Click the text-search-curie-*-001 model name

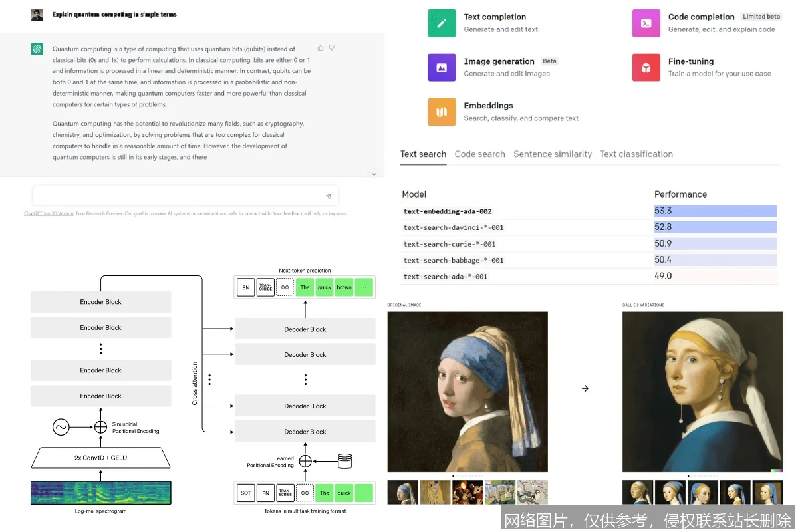coord(450,244)
